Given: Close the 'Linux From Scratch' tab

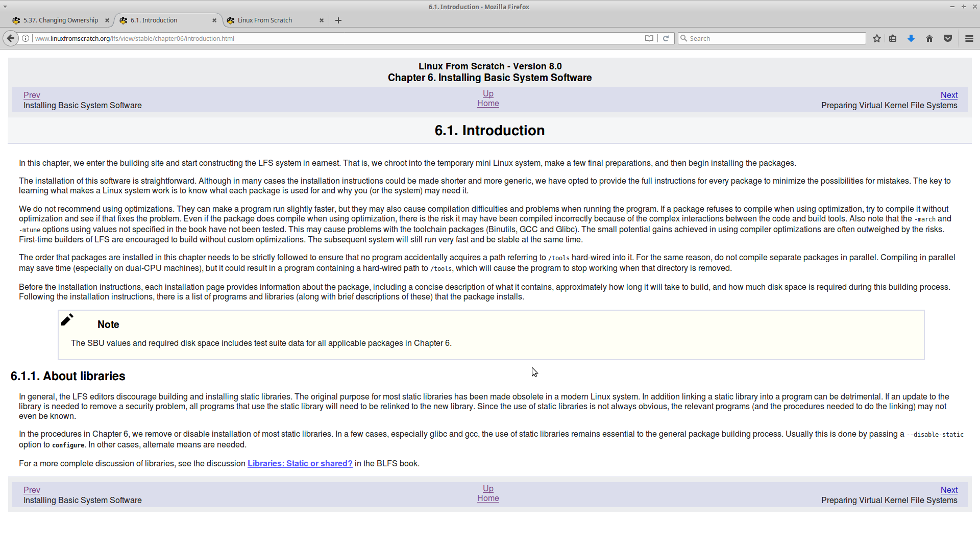Looking at the screenshot, I should [x=322, y=20].
